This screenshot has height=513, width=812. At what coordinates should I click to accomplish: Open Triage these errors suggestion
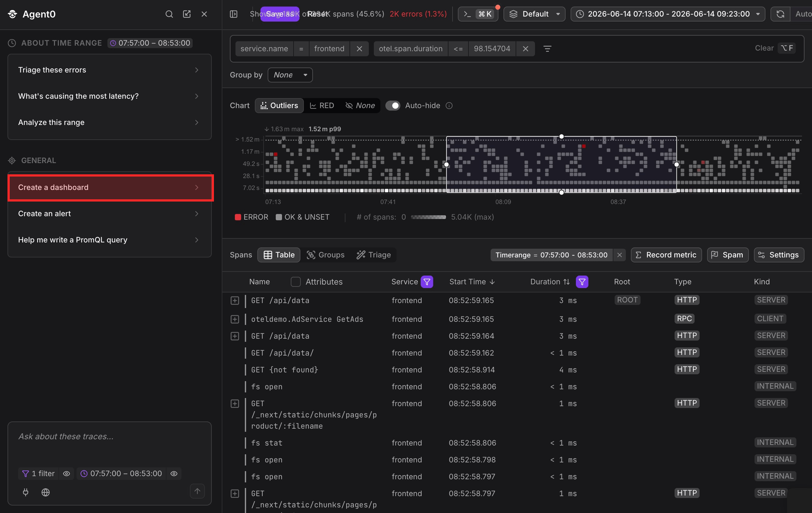(109, 70)
